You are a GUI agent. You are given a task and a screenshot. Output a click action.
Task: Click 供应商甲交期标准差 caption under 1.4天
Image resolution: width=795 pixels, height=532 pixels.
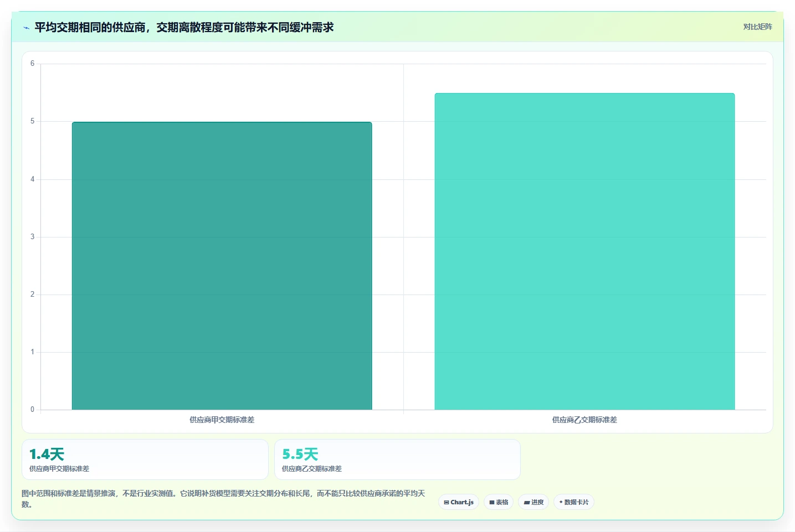[59, 469]
